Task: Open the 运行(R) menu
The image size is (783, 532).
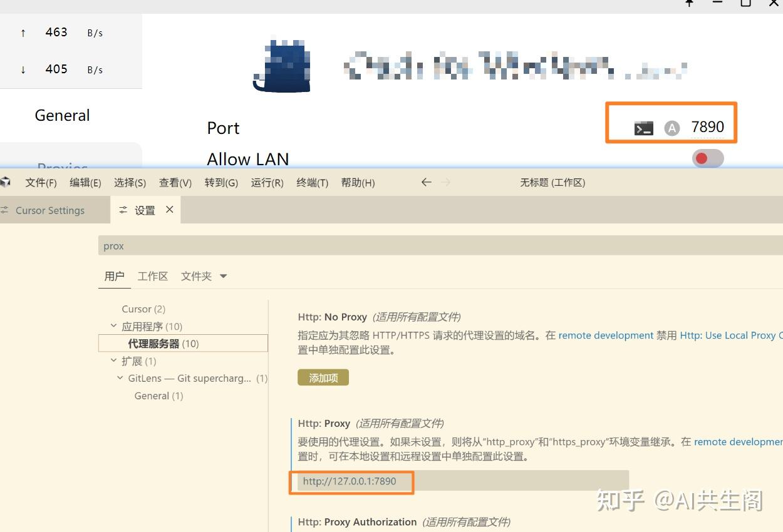Action: coord(267,183)
